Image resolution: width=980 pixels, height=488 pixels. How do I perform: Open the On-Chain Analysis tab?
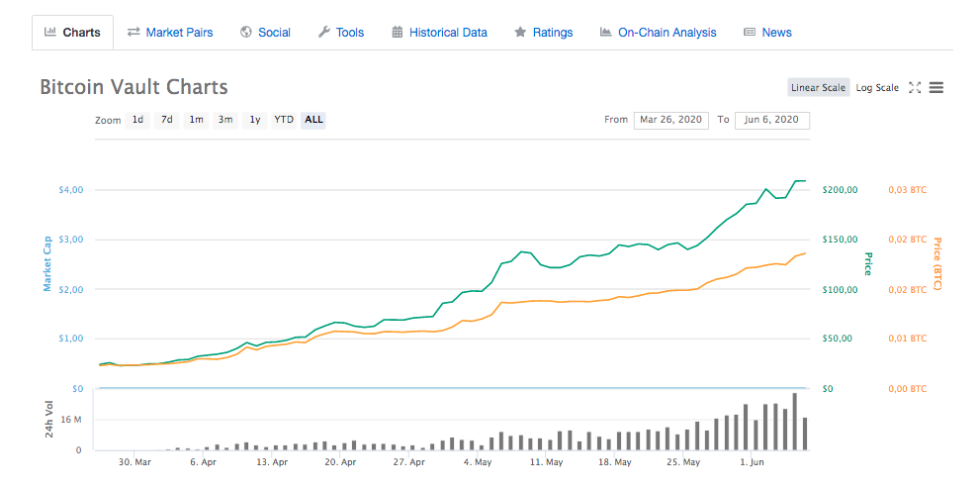click(659, 33)
